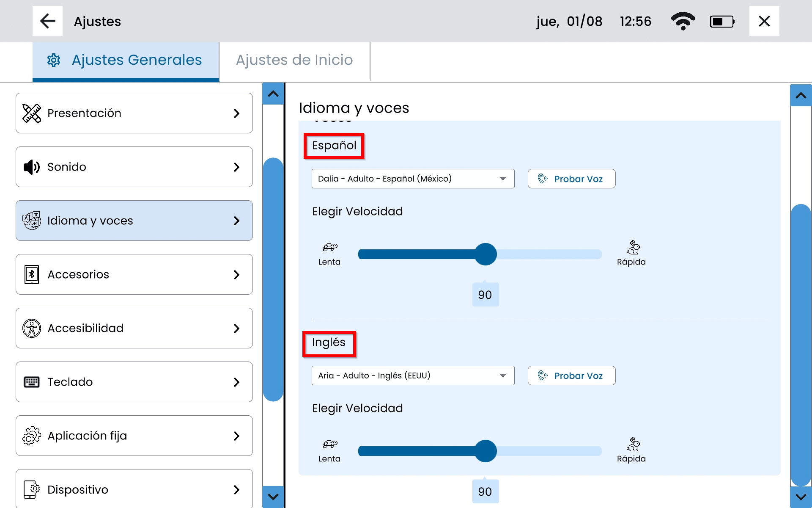Click turtle icon for English speed
812x508 pixels.
coord(330,444)
